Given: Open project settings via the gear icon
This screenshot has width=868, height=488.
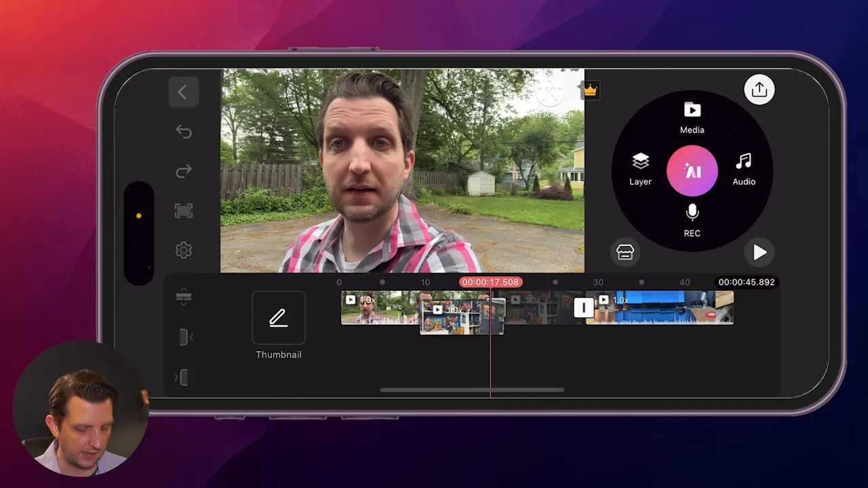Looking at the screenshot, I should pyautogui.click(x=183, y=249).
